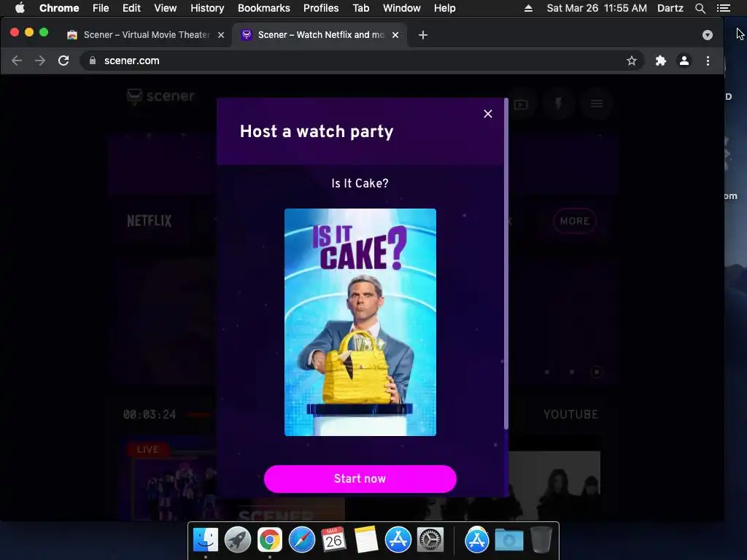
Task: Open the Edit menu
Action: point(131,8)
